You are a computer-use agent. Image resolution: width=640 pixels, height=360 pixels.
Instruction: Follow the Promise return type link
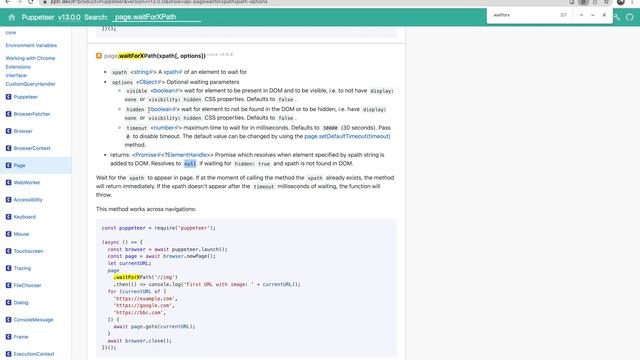coord(146,155)
